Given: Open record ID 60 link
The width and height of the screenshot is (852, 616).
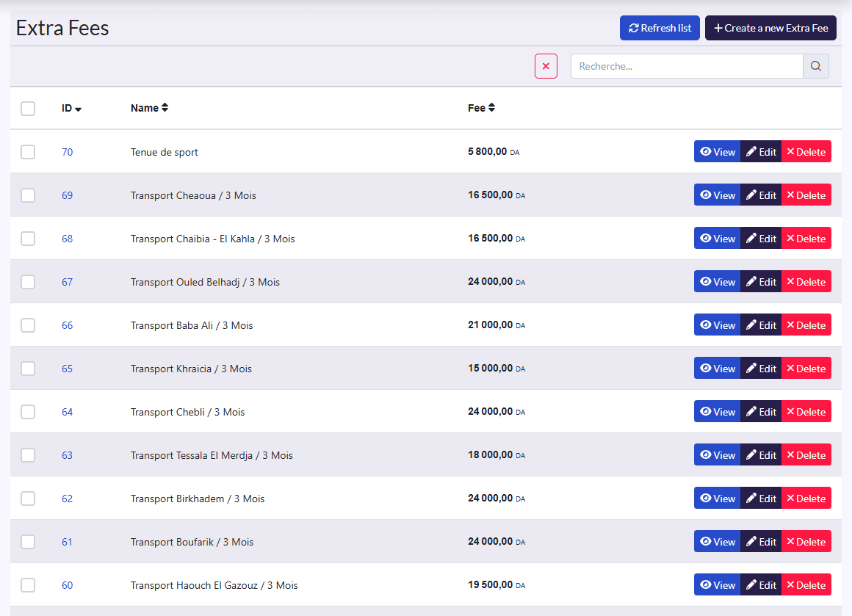Looking at the screenshot, I should [67, 585].
